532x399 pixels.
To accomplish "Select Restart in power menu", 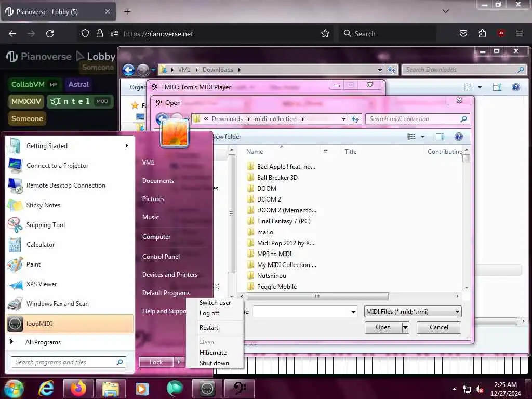I will coord(209,328).
